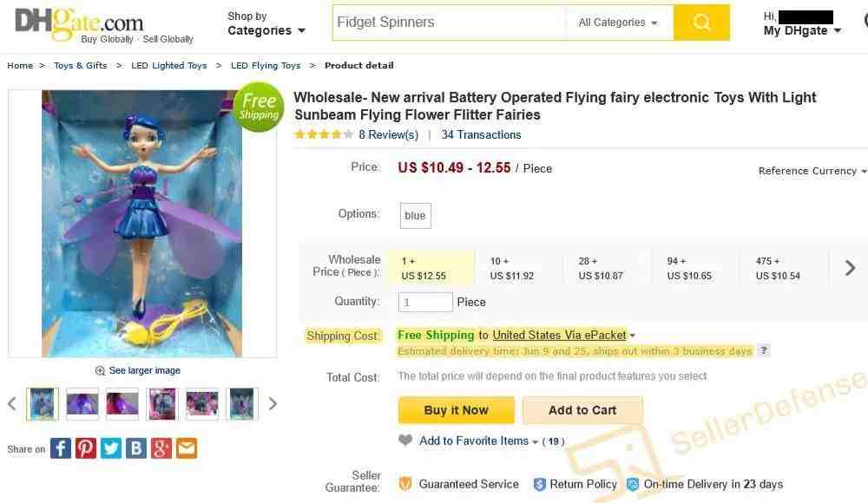Click the Buy it Now button
868x503 pixels.
coord(456,410)
